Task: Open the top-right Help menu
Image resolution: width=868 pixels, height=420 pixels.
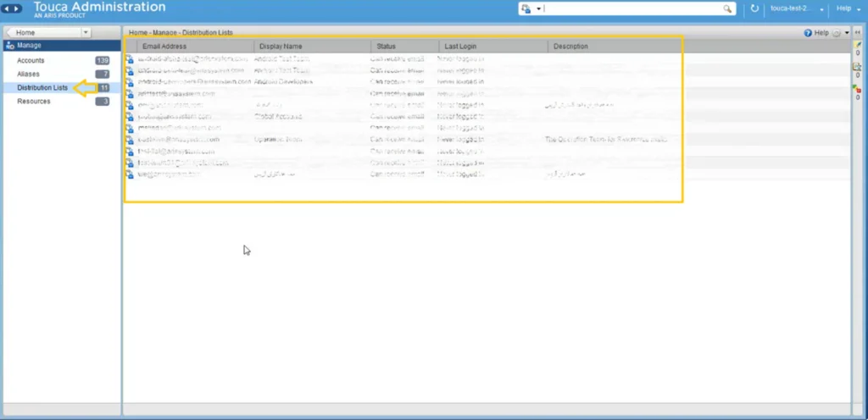Action: (x=848, y=8)
